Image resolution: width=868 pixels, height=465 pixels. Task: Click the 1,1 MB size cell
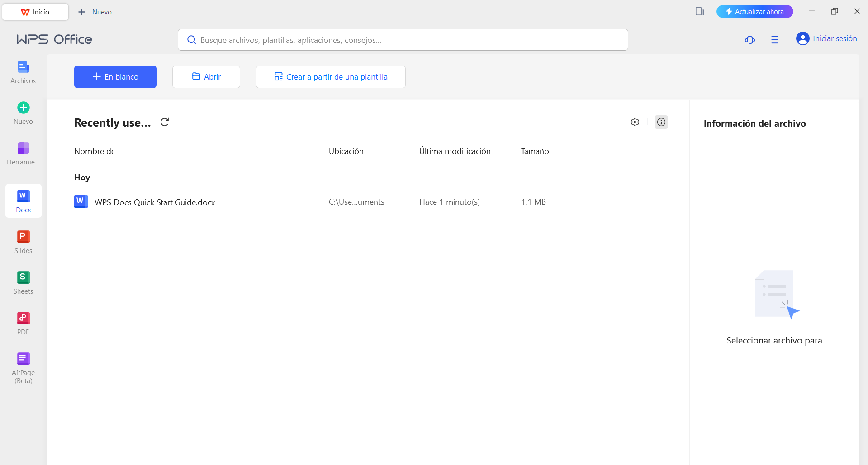pos(533,202)
